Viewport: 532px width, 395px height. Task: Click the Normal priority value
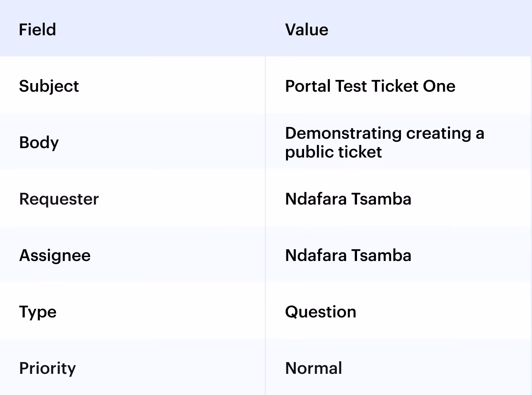(x=313, y=368)
